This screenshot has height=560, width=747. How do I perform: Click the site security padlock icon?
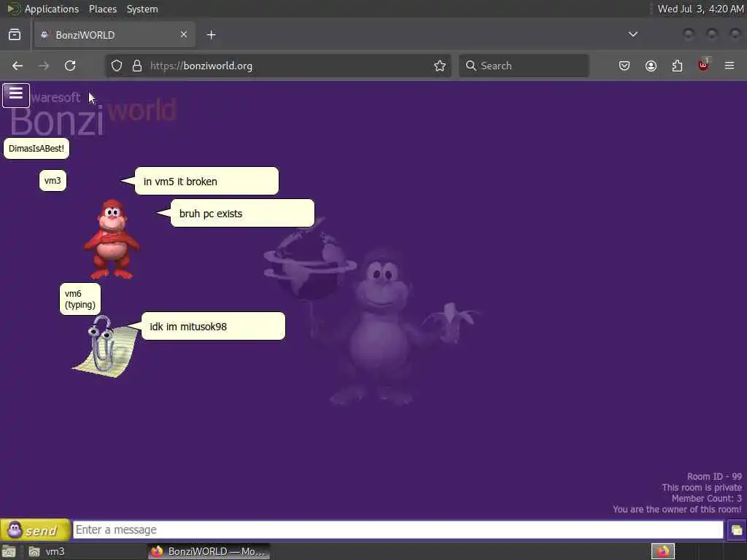pyautogui.click(x=137, y=66)
